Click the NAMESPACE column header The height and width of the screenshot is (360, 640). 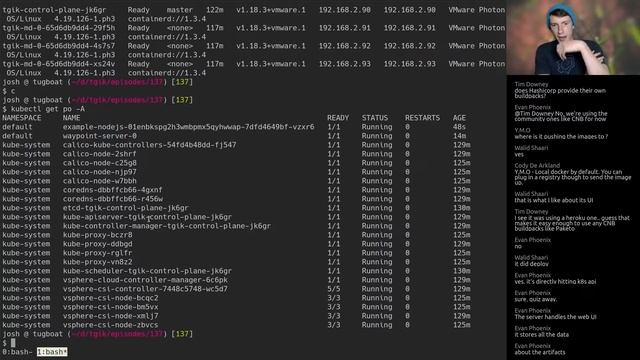22,118
